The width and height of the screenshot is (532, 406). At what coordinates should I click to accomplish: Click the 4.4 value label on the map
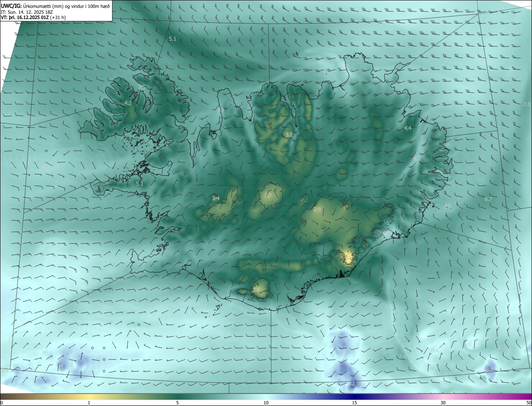tap(408, 128)
